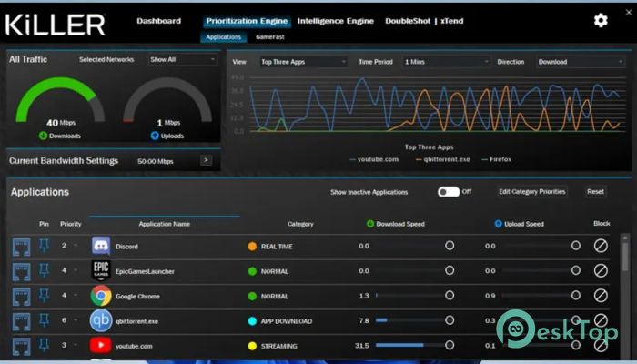Image resolution: width=637 pixels, height=364 pixels.
Task: Click the qbittorrent app icon
Action: click(x=101, y=320)
